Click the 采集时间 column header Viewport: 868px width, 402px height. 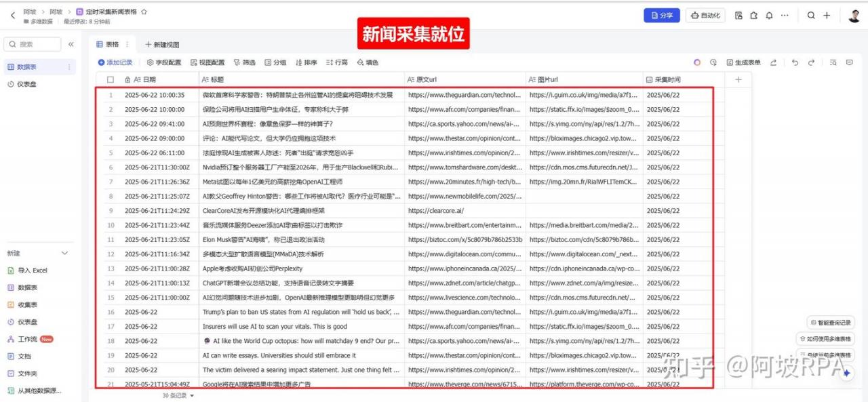684,80
